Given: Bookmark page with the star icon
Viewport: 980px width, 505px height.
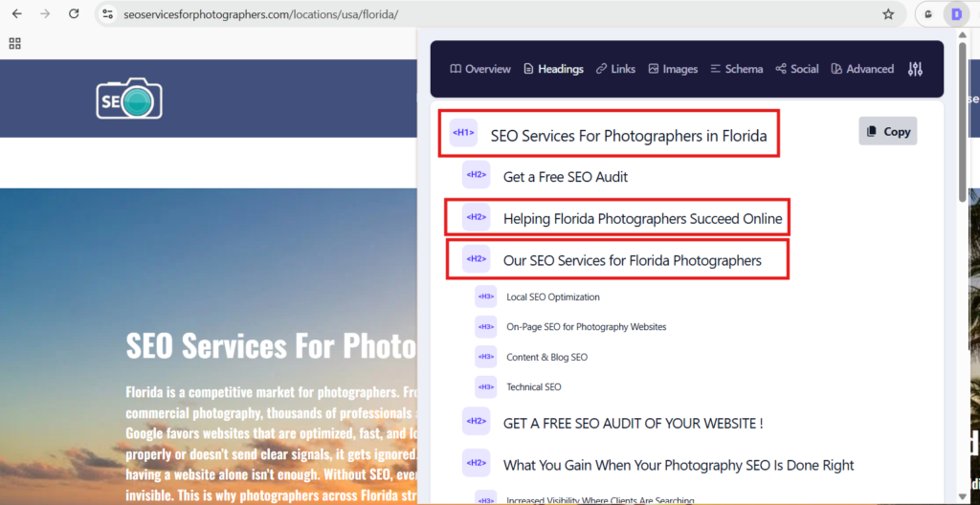Looking at the screenshot, I should (888, 14).
